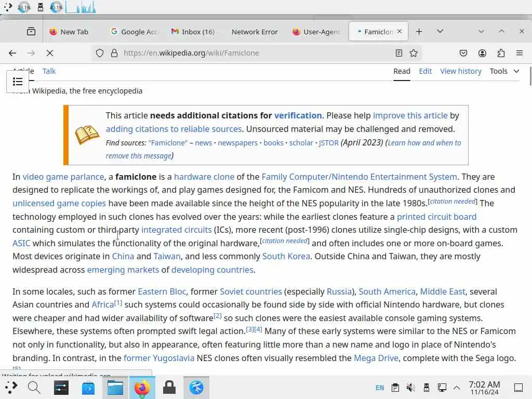Switch to User-Agent tab
The image size is (532, 399).
point(316,32)
